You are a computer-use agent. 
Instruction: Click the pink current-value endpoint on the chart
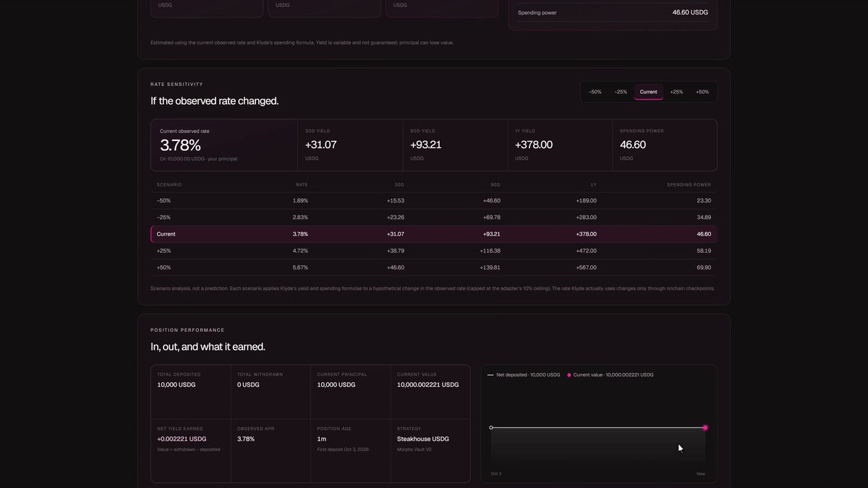(705, 428)
